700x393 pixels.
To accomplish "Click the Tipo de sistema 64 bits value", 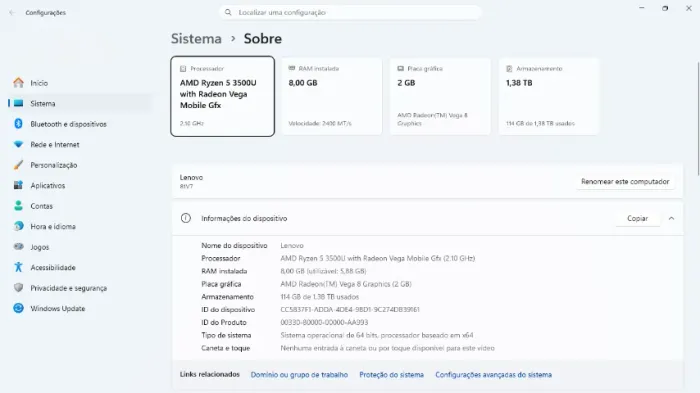I will pos(377,335).
